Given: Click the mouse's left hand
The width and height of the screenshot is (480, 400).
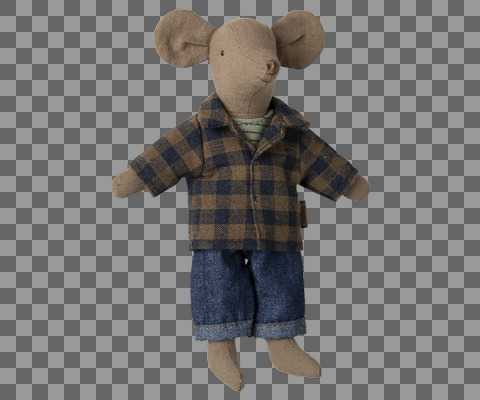Looking at the screenshot, I should coord(128,183).
